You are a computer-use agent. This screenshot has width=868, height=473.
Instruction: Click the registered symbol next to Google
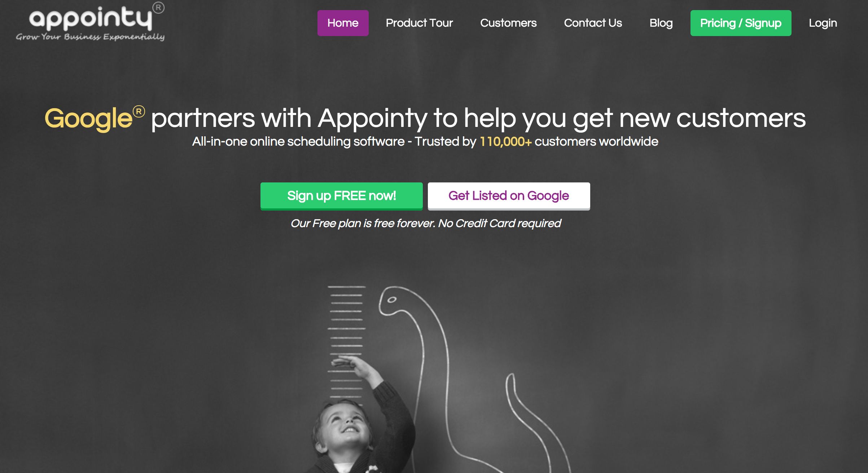pyautogui.click(x=139, y=111)
